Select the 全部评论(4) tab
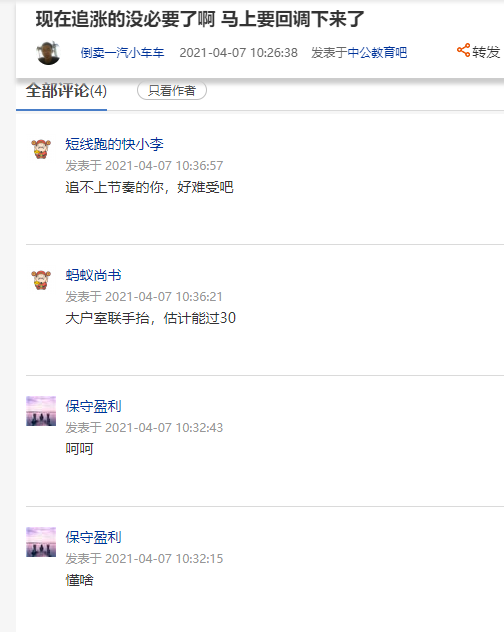The width and height of the screenshot is (504, 632). click(x=66, y=91)
